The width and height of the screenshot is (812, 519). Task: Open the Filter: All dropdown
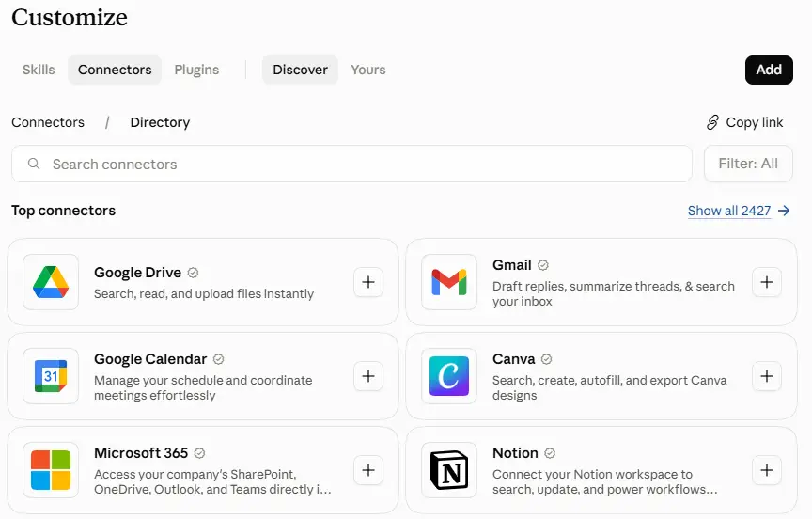click(748, 164)
